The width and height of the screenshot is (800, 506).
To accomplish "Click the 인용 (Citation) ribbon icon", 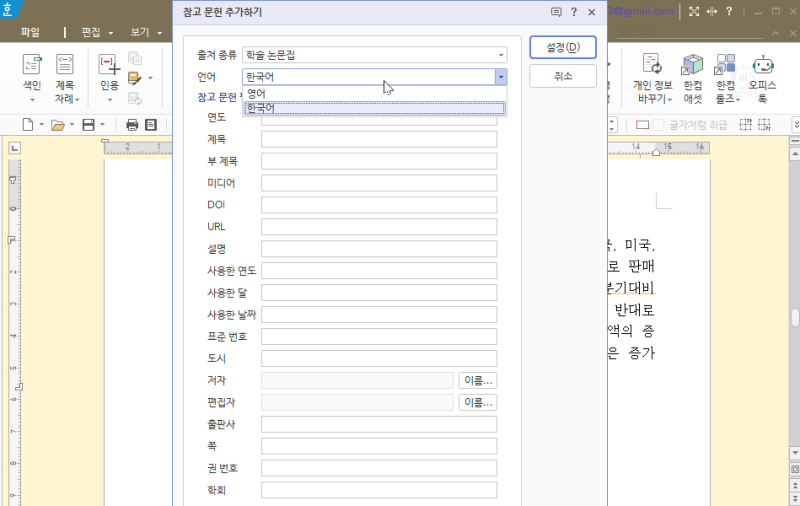I will [x=109, y=65].
